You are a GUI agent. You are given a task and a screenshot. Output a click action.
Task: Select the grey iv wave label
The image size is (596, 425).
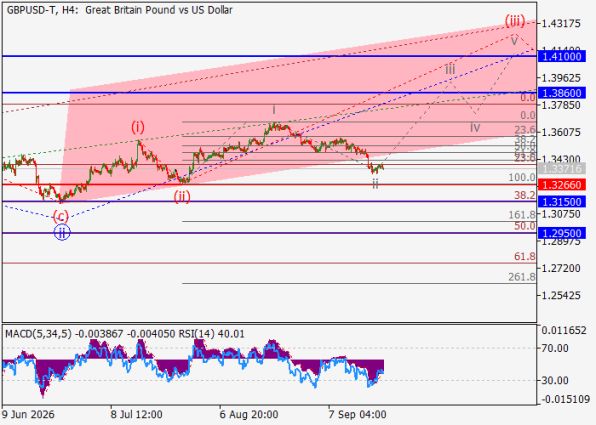475,127
